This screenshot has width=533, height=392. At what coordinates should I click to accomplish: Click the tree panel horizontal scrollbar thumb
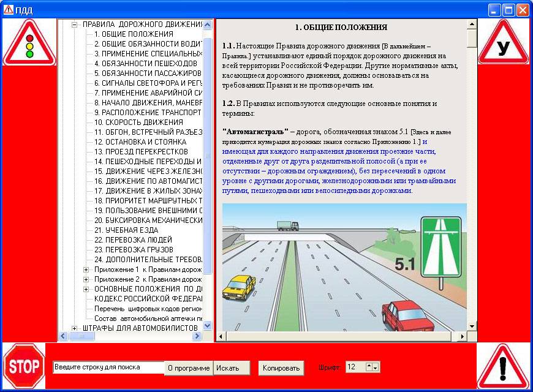(x=81, y=336)
